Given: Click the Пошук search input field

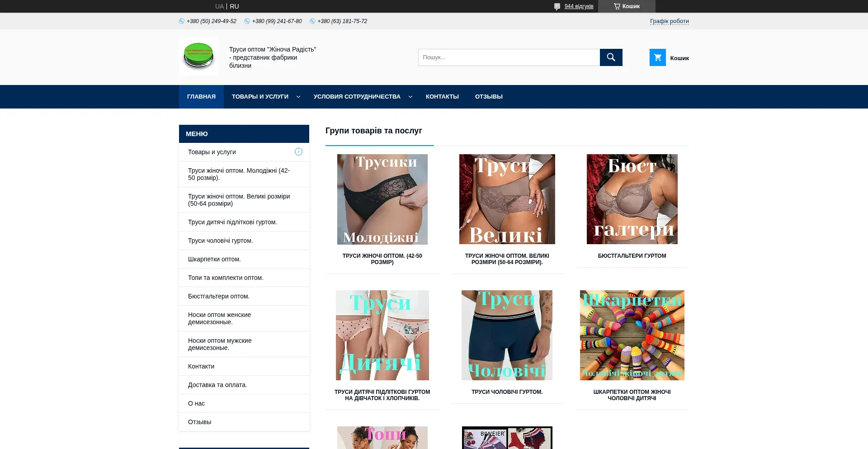Looking at the screenshot, I should (x=509, y=57).
